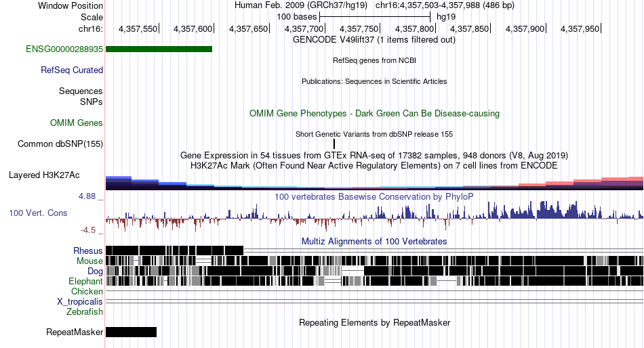Click the GTEx Gene Expression track title
Viewport: 644px width, 348px height.
pyautogui.click(x=374, y=156)
